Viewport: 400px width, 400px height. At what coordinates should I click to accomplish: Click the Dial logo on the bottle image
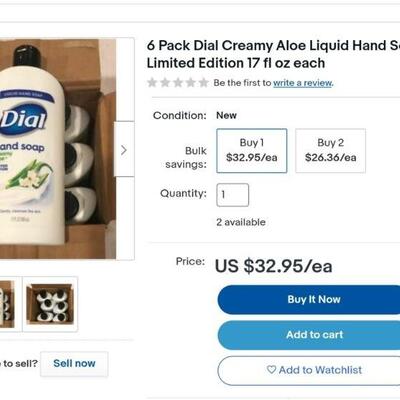23,119
